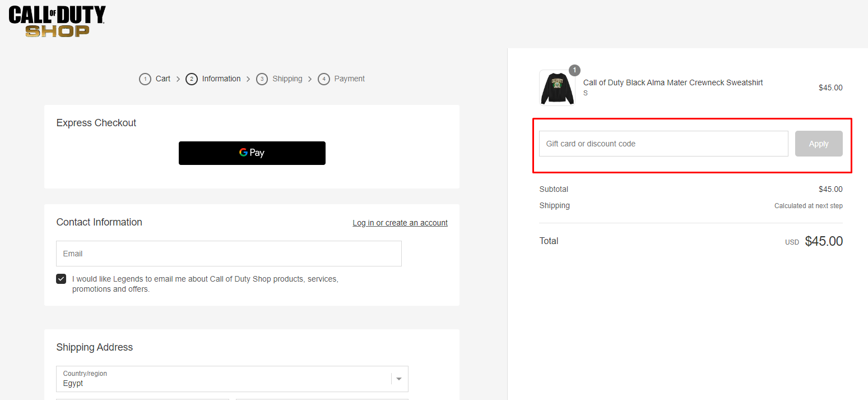Image resolution: width=868 pixels, height=400 pixels.
Task: Click 'Calculated at next step' shipping text
Action: point(809,206)
